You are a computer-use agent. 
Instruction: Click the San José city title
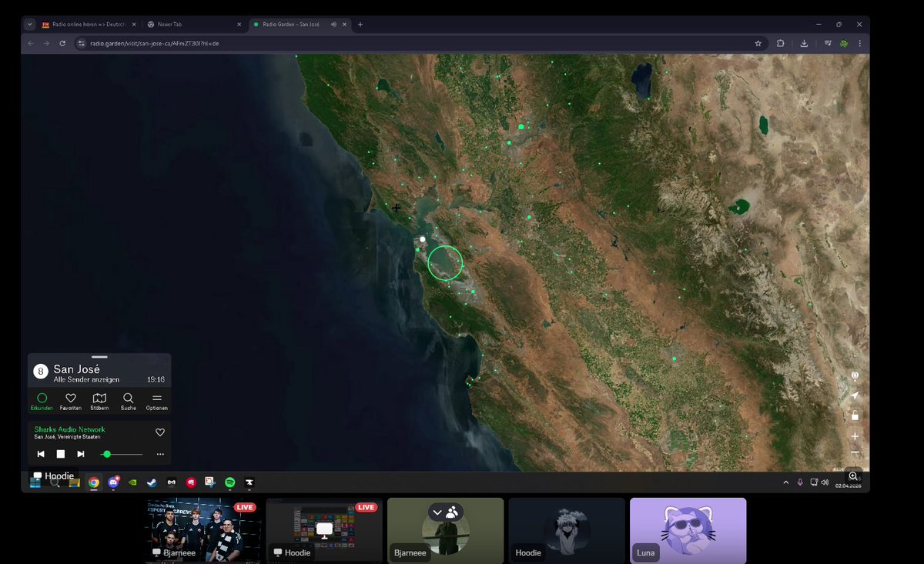coord(76,369)
